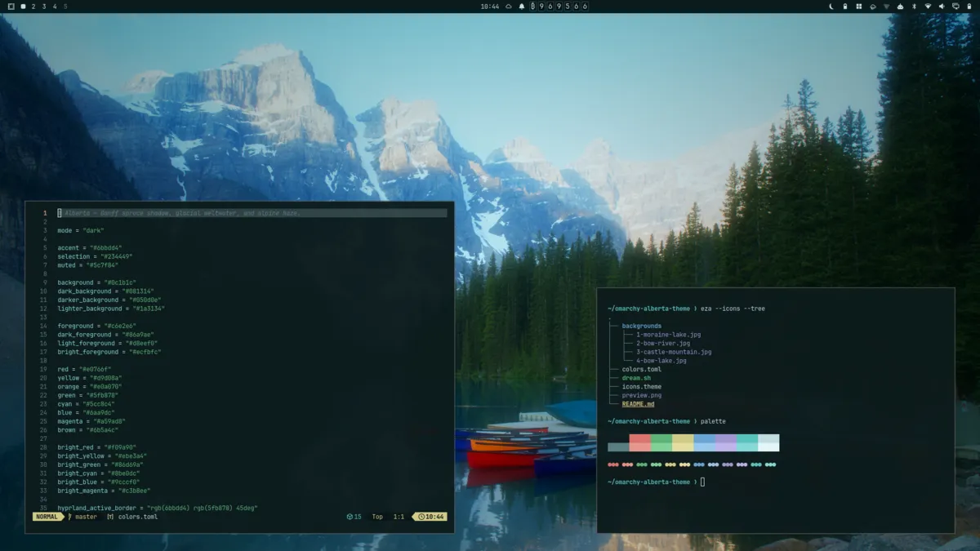
Task: Click the volume speaker tray icon
Action: tap(942, 7)
